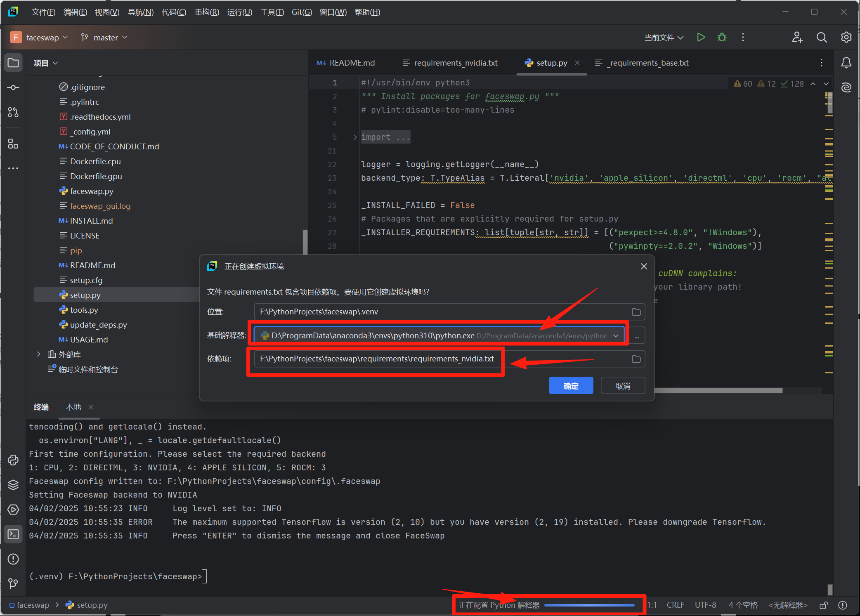Image resolution: width=860 pixels, height=616 pixels.
Task: Expand the 外部库 tree node
Action: tap(38, 354)
